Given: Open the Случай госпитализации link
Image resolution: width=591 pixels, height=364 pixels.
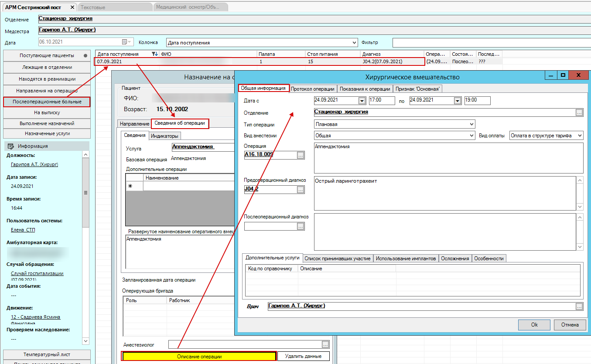Looking at the screenshot, I should [x=37, y=273].
